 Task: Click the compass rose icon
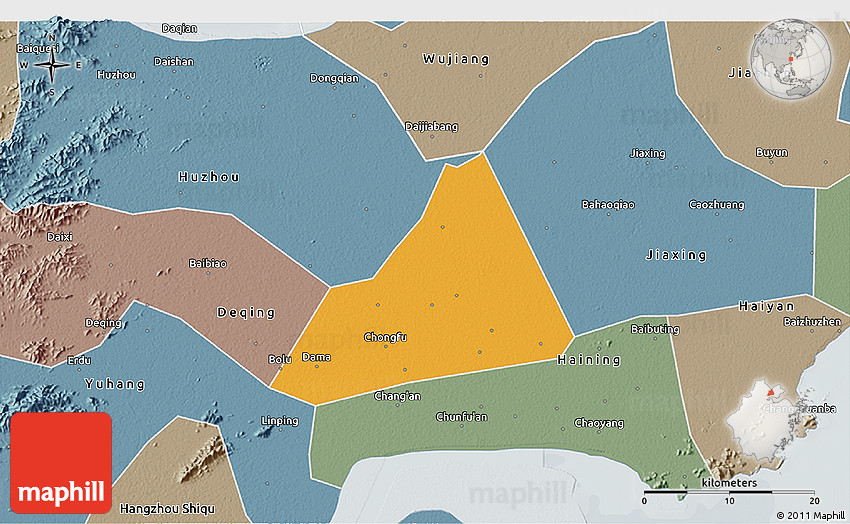coord(50,65)
